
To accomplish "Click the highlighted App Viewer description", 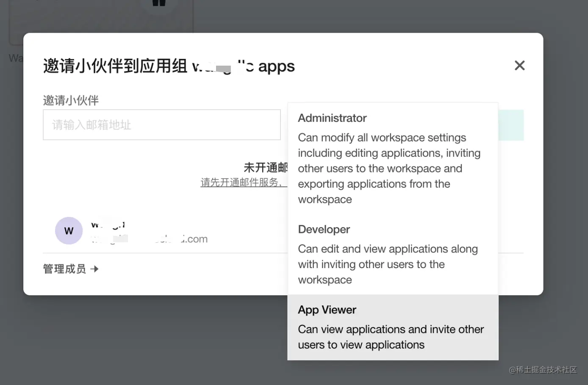I will pyautogui.click(x=391, y=337).
